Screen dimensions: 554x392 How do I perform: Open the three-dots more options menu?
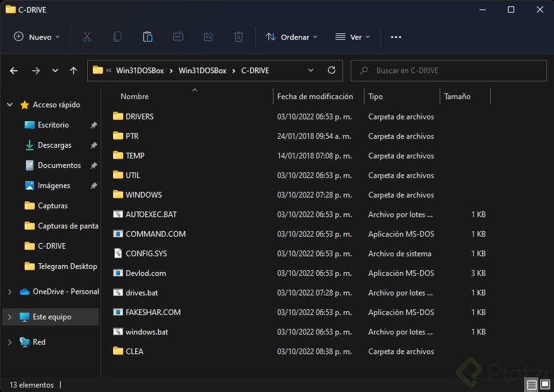396,37
